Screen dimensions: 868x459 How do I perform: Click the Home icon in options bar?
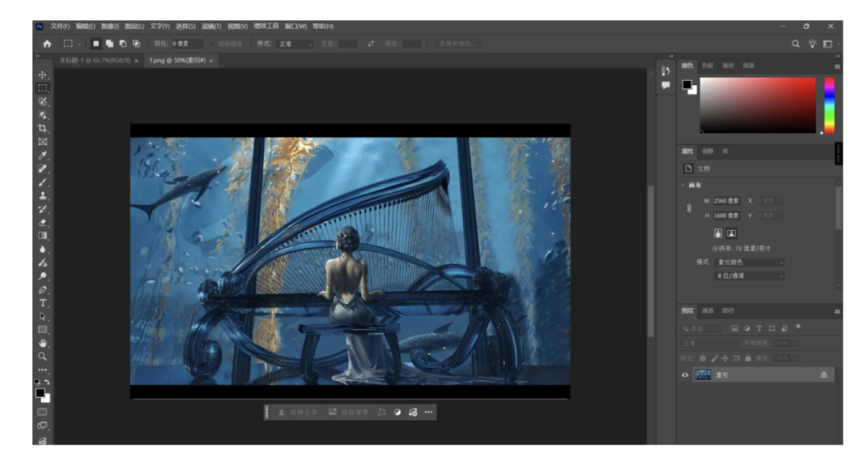coord(47,43)
